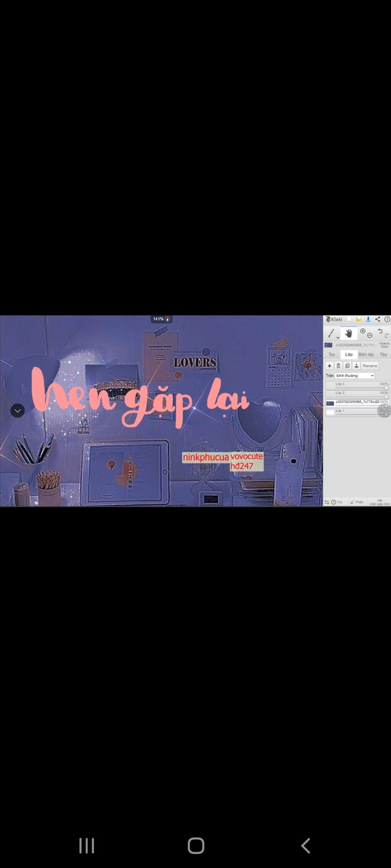The width and height of the screenshot is (391, 868).
Task: Select the brush tool
Action: pos(331,333)
